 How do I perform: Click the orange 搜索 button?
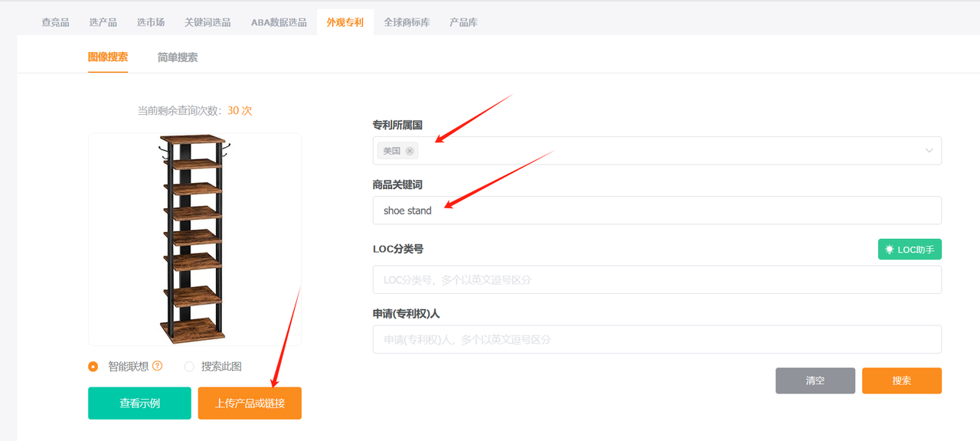pyautogui.click(x=901, y=381)
